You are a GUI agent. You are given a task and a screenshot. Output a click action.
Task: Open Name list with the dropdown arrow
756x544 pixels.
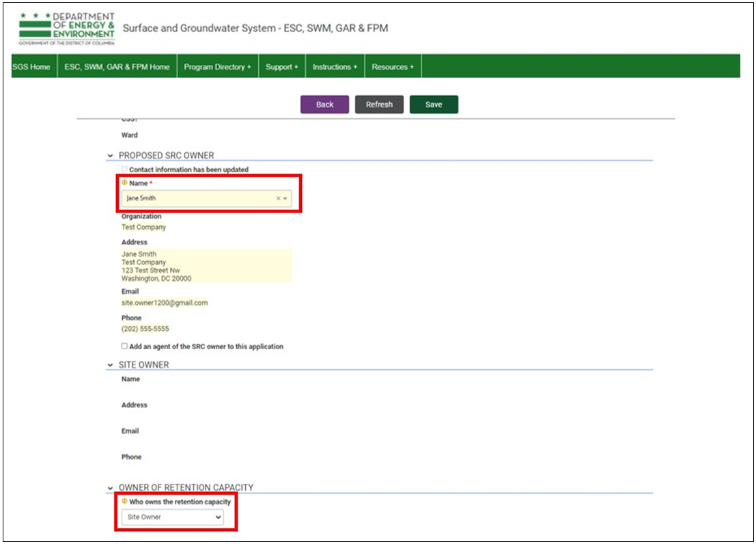coord(285,199)
